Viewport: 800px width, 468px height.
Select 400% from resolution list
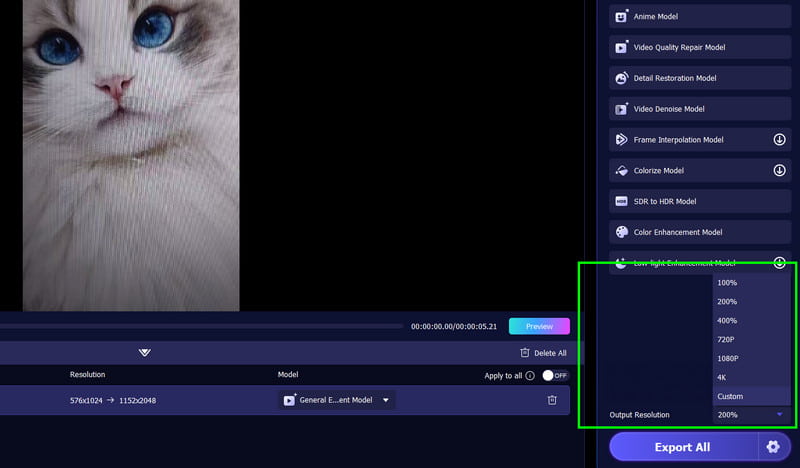727,321
